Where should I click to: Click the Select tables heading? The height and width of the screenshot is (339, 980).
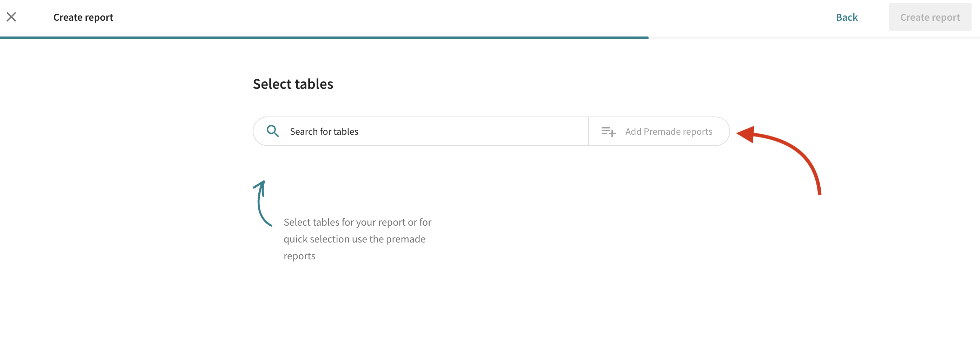tap(292, 84)
